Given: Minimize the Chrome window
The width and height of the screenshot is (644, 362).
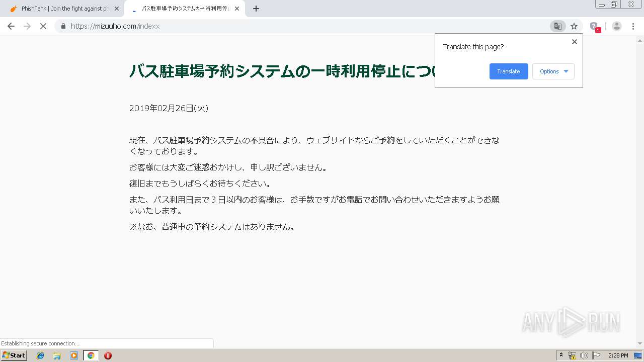Looking at the screenshot, I should click(x=602, y=4).
